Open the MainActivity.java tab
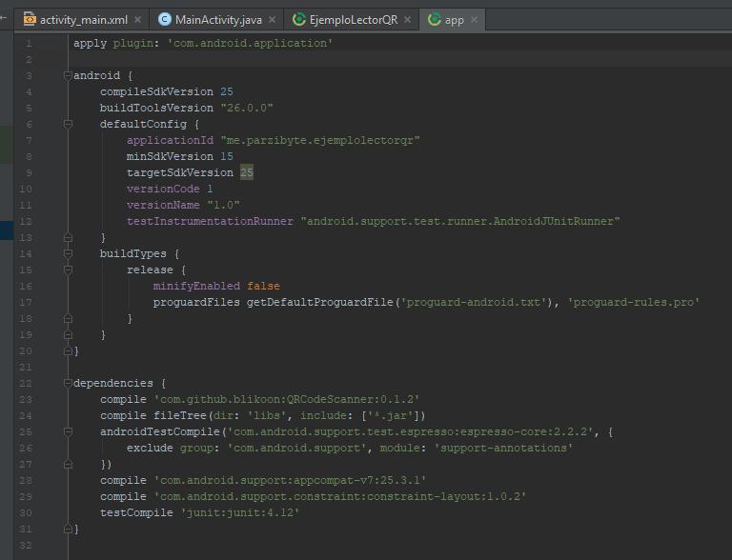Image resolution: width=732 pixels, height=560 pixels. click(218, 19)
